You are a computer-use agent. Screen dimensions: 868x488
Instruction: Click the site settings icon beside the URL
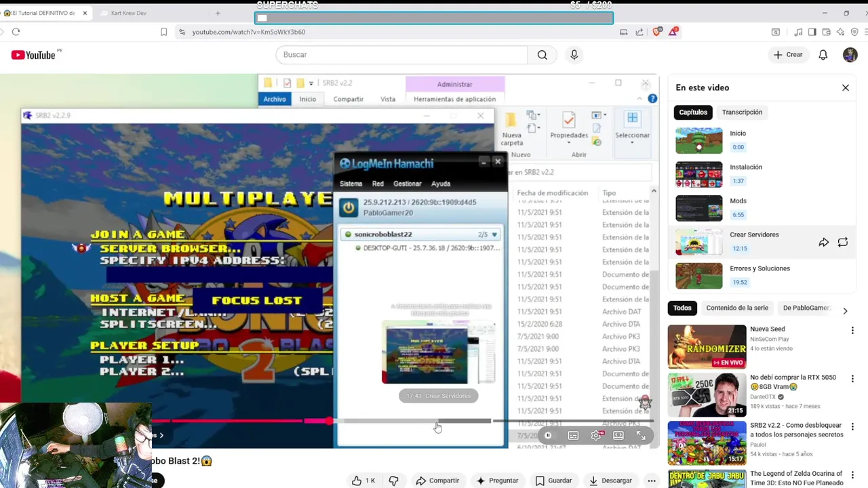[x=182, y=32]
